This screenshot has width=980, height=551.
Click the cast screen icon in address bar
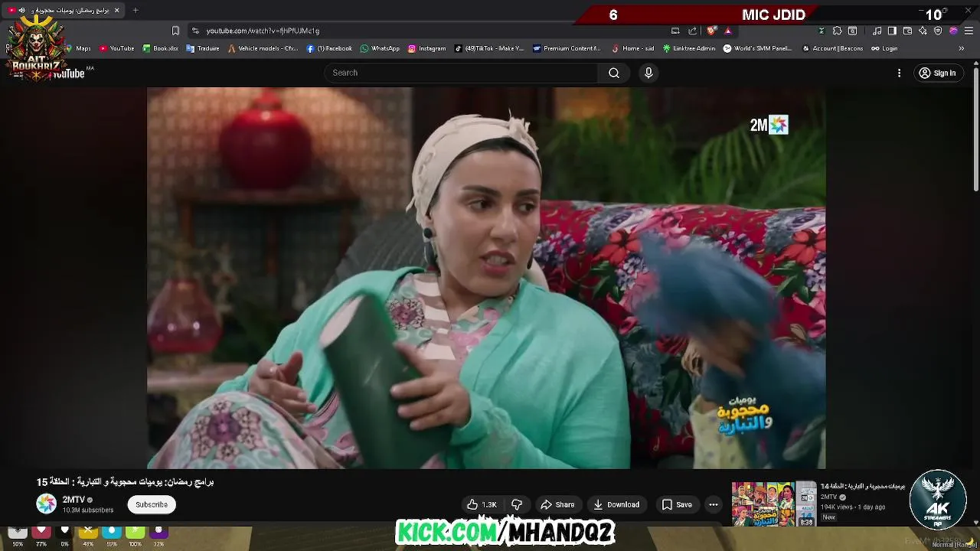click(675, 31)
